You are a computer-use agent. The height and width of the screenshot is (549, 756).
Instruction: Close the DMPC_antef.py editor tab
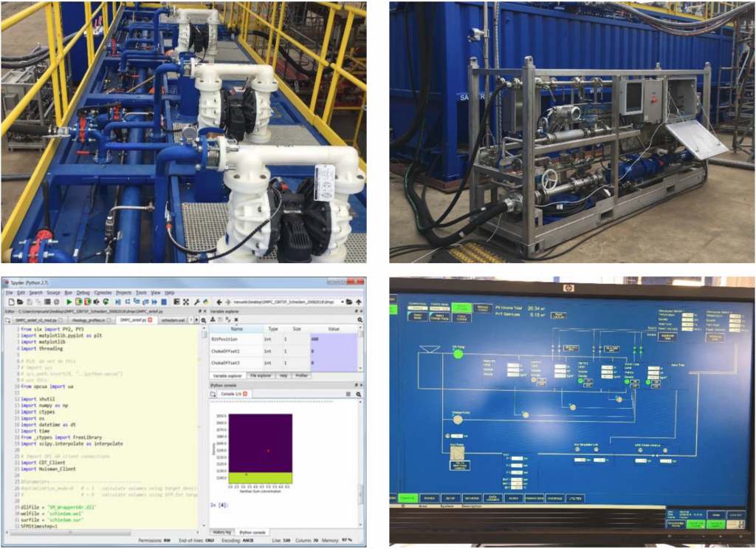click(149, 321)
